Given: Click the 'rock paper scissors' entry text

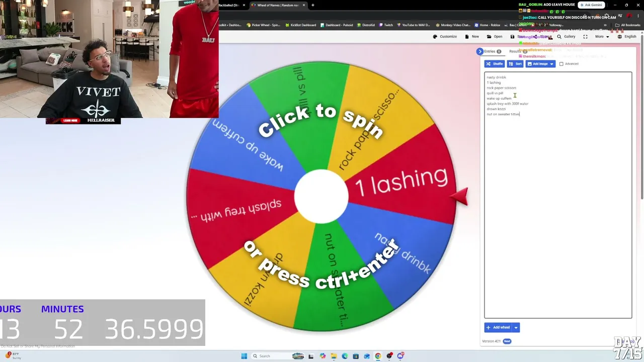Looking at the screenshot, I should [501, 88].
